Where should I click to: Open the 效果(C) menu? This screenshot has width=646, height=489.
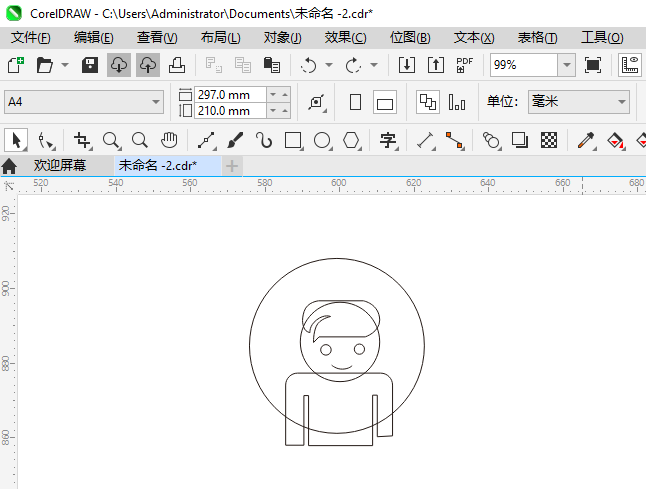[345, 37]
